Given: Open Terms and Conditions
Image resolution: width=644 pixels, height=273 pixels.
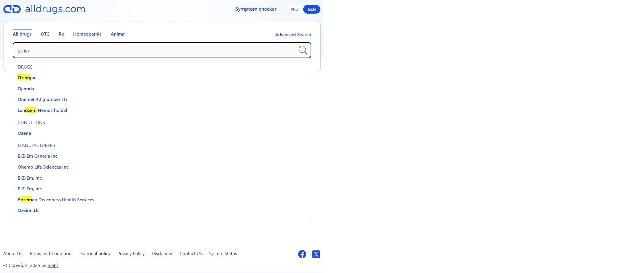Looking at the screenshot, I should (51, 253).
